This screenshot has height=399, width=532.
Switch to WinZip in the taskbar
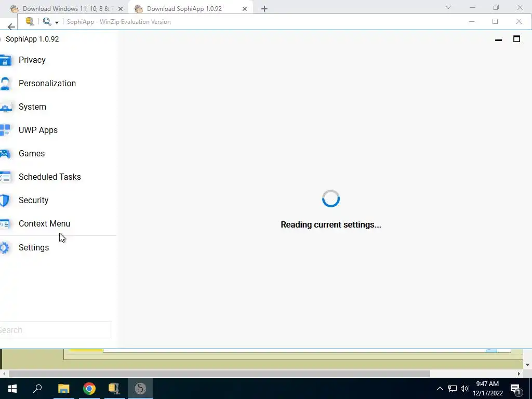point(114,389)
